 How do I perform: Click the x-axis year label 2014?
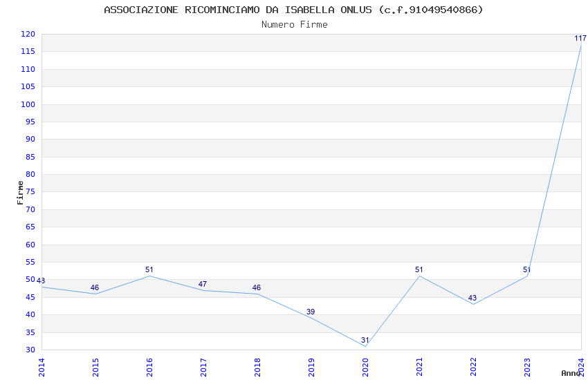point(42,368)
